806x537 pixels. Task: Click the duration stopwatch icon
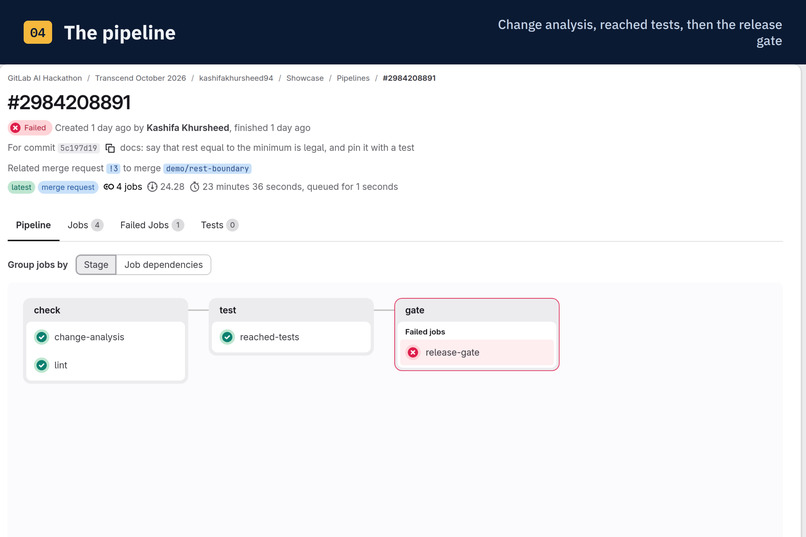pyautogui.click(x=194, y=187)
